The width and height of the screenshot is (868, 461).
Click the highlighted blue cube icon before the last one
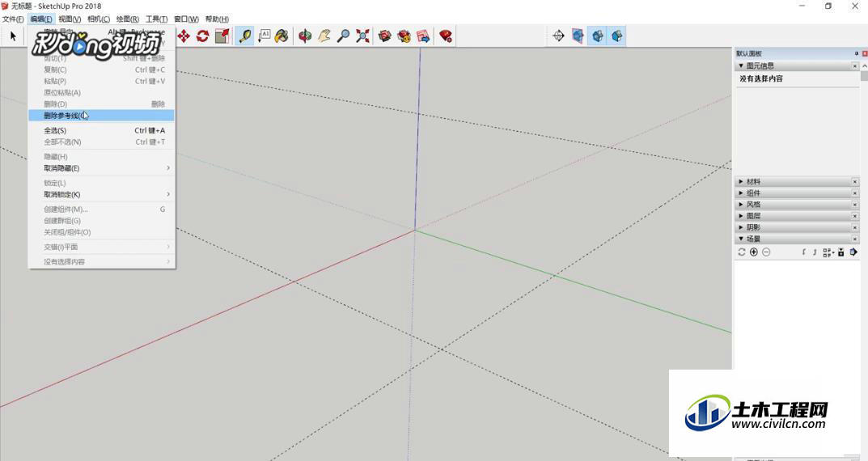pyautogui.click(x=597, y=36)
